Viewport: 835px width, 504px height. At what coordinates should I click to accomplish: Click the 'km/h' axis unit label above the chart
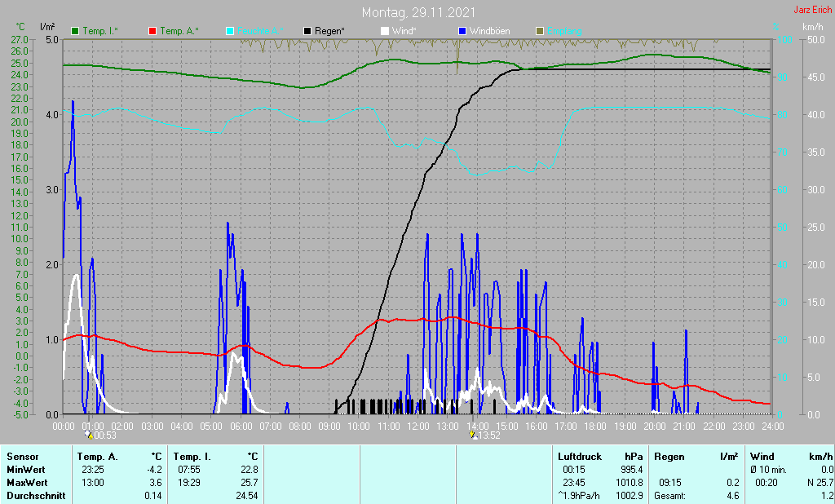pyautogui.click(x=813, y=27)
